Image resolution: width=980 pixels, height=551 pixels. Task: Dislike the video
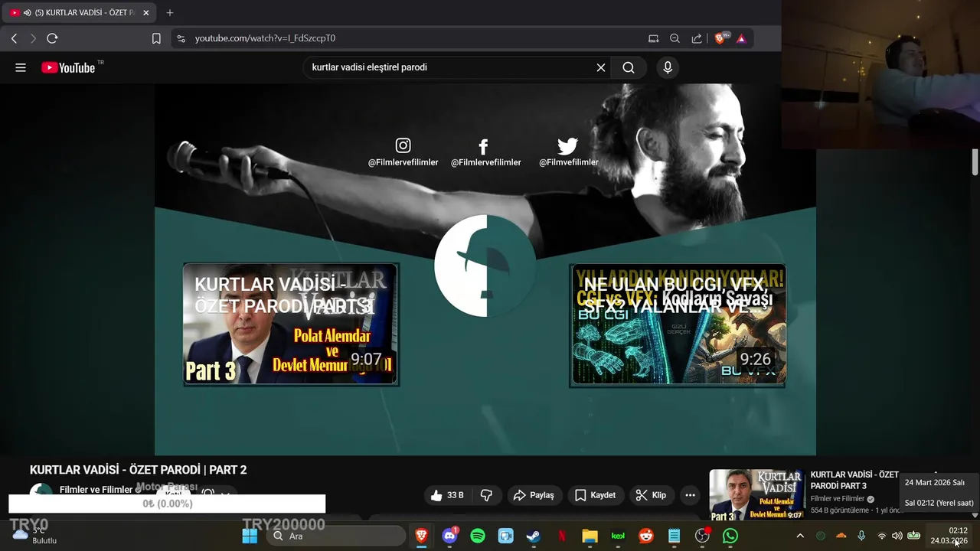tap(486, 495)
